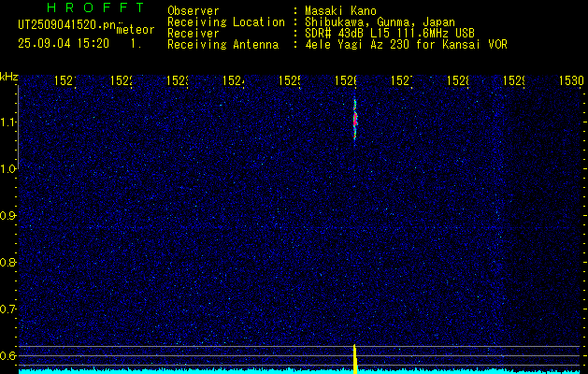Image resolution: width=588 pixels, height=374 pixels.
Task: Click the 1526 time axis label
Action: pyautogui.click(x=345, y=80)
